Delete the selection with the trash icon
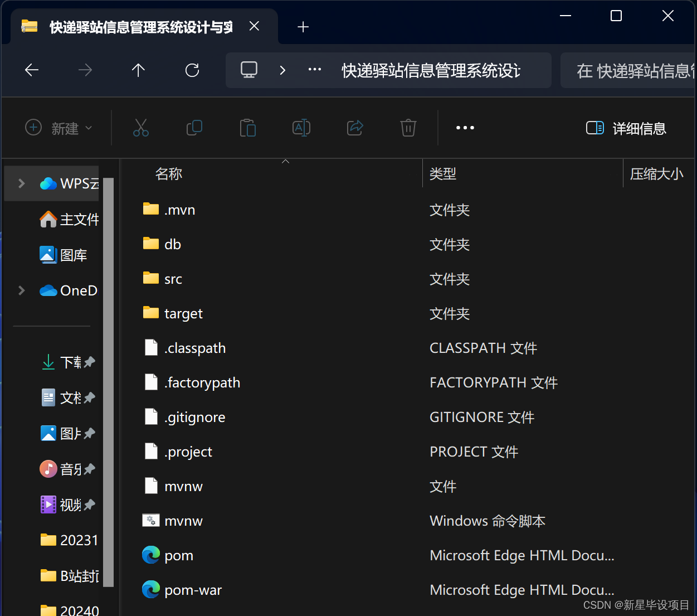 point(408,128)
